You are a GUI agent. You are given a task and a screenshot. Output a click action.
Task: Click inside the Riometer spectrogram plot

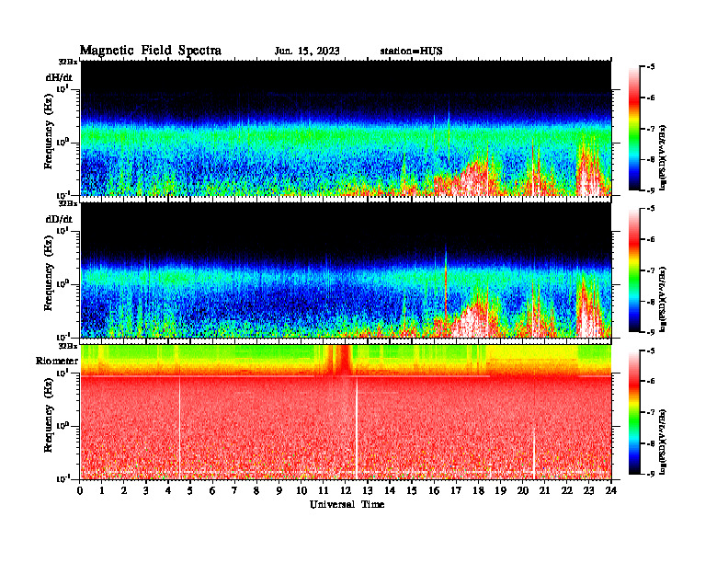(346, 411)
